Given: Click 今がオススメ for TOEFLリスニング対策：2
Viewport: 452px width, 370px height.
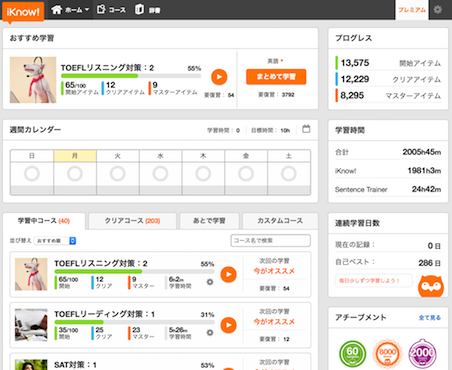Looking at the screenshot, I should coord(274,271).
